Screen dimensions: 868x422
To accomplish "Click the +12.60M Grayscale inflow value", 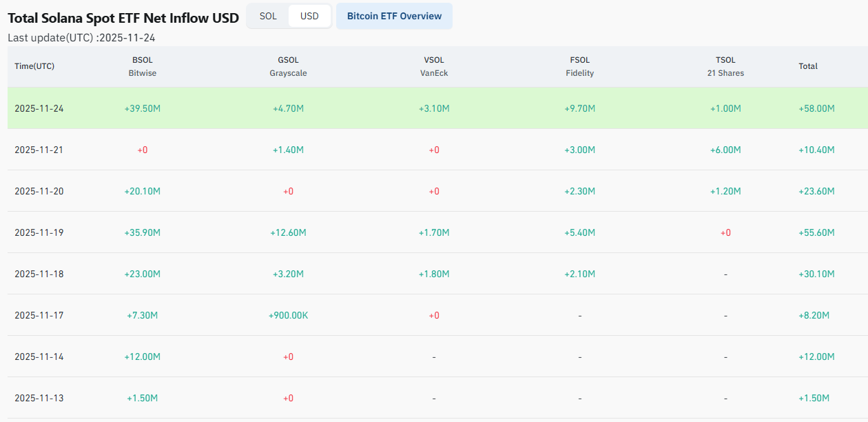I will 288,232.
